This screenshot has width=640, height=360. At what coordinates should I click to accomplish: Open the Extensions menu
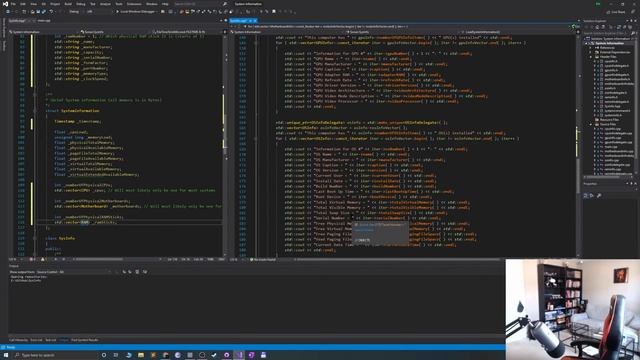(134, 4)
